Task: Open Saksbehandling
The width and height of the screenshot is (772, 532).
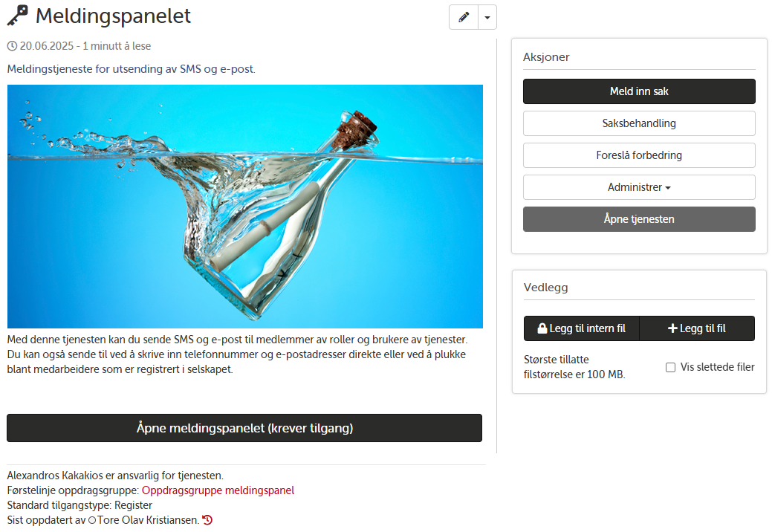Action: pos(639,123)
